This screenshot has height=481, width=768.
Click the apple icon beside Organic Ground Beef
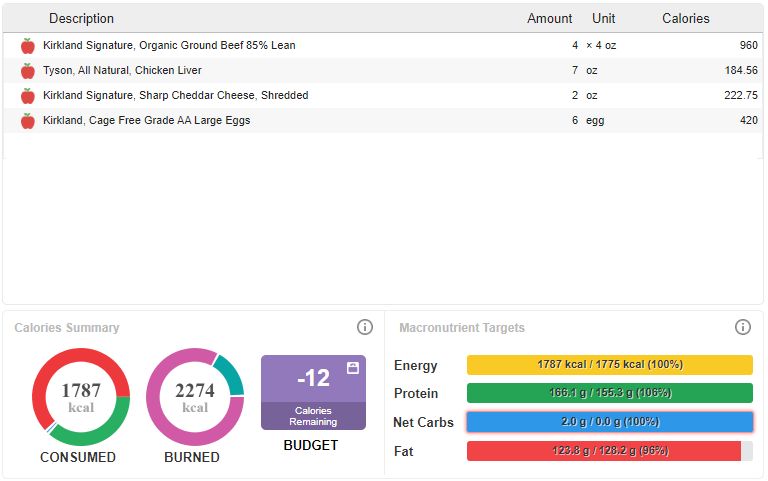coord(28,46)
